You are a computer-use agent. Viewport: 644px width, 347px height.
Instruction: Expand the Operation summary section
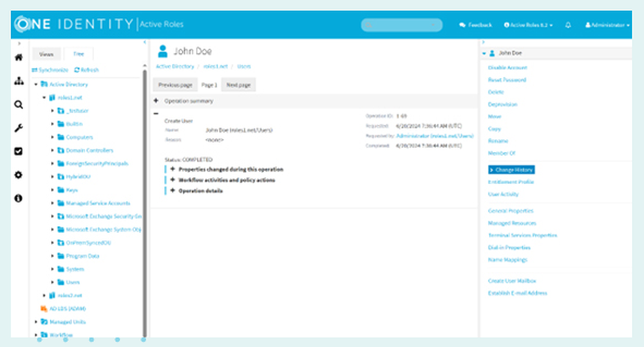tap(156, 100)
